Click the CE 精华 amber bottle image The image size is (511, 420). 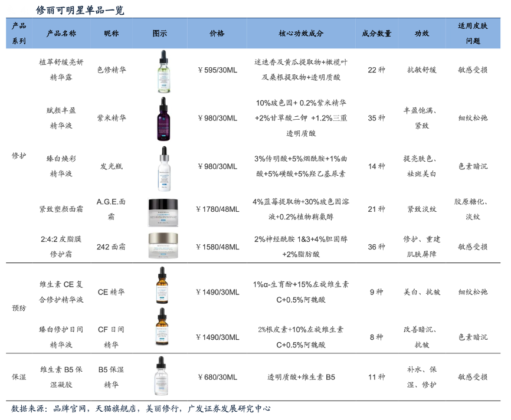click(x=162, y=286)
